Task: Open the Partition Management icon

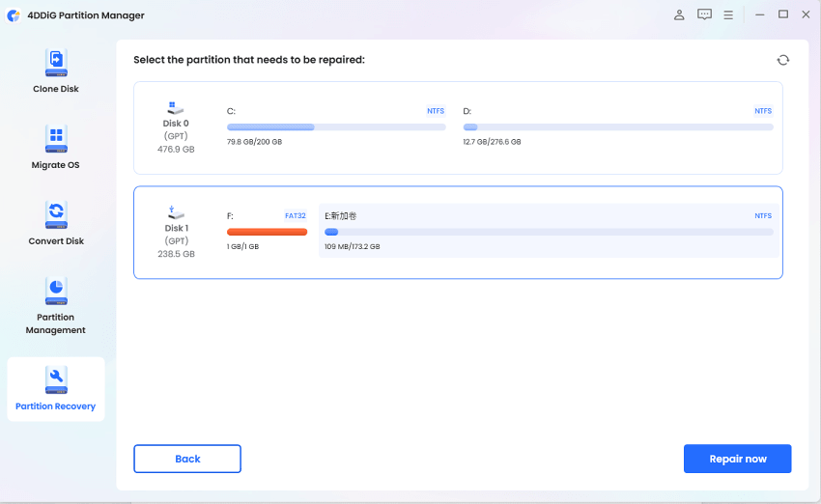Action: pyautogui.click(x=56, y=291)
